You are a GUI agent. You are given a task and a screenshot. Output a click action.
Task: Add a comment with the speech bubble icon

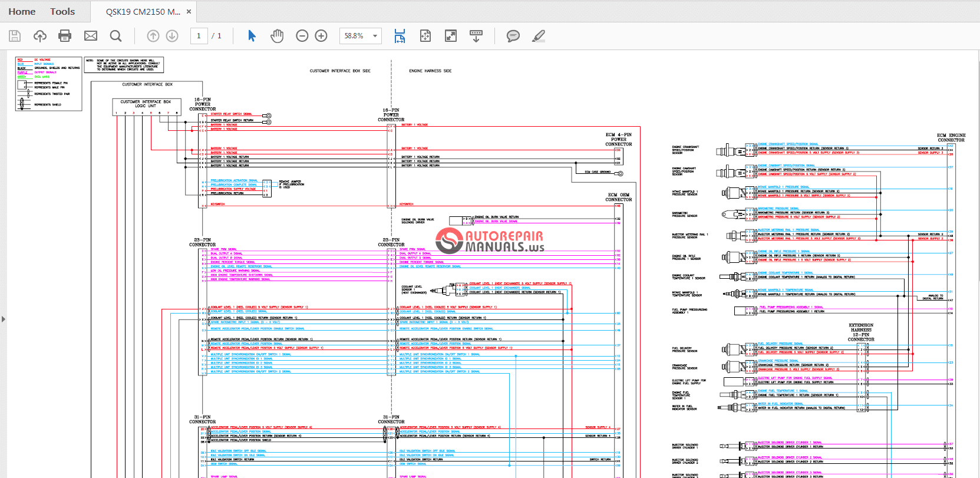pos(513,36)
